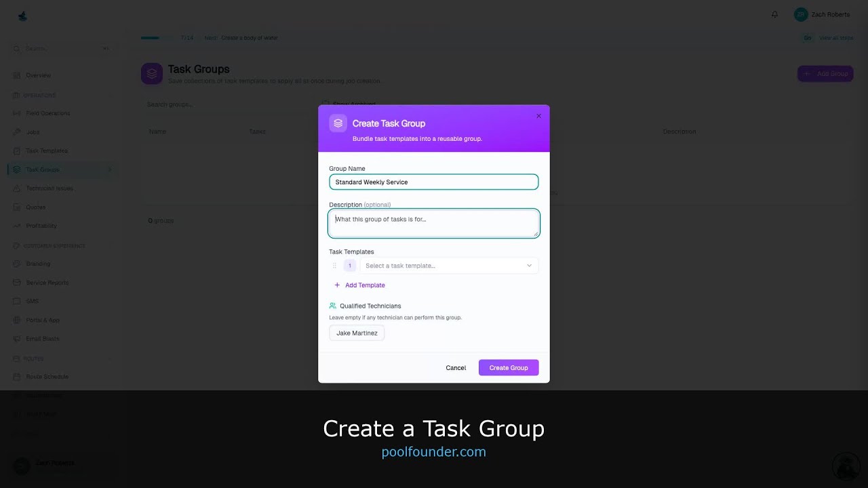Open Route Schedule in the sidebar
Screen dimensions: 868x488
[47, 377]
